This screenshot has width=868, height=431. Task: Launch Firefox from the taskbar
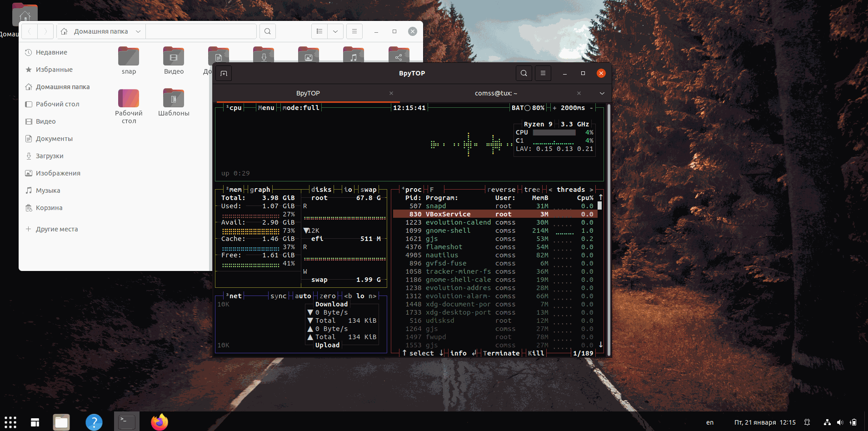pos(160,422)
